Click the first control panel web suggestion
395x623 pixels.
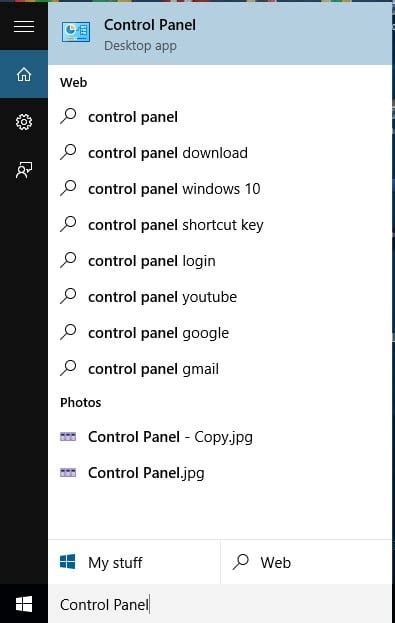220,117
